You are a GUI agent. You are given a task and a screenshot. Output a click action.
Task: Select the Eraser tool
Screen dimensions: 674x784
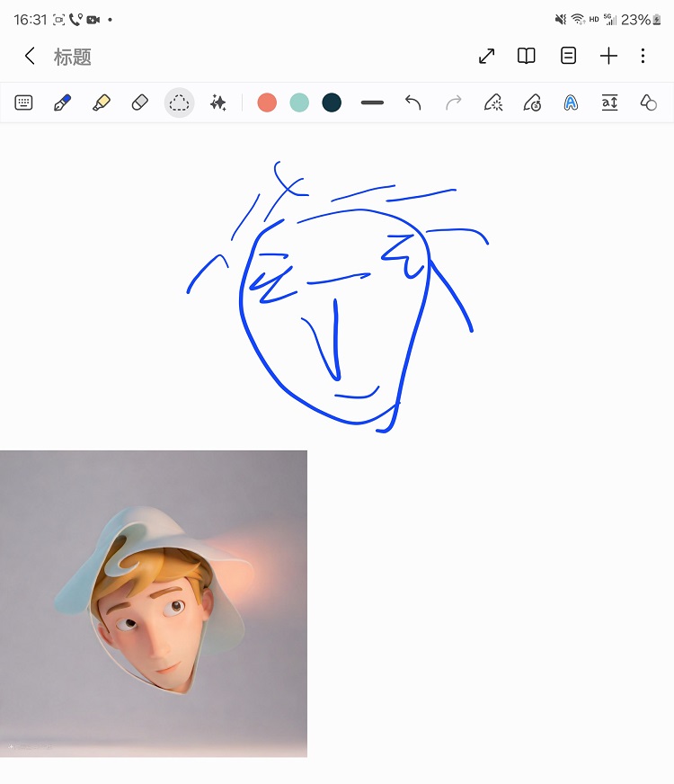140,102
